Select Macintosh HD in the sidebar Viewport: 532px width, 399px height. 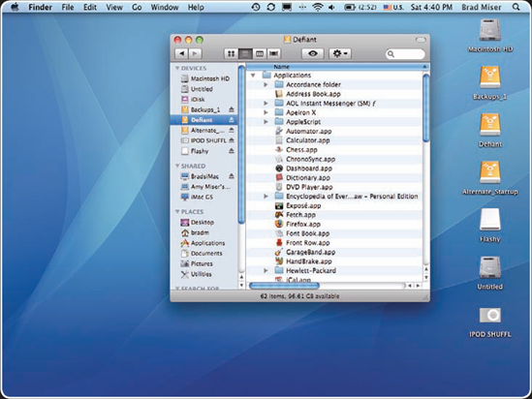(204, 78)
